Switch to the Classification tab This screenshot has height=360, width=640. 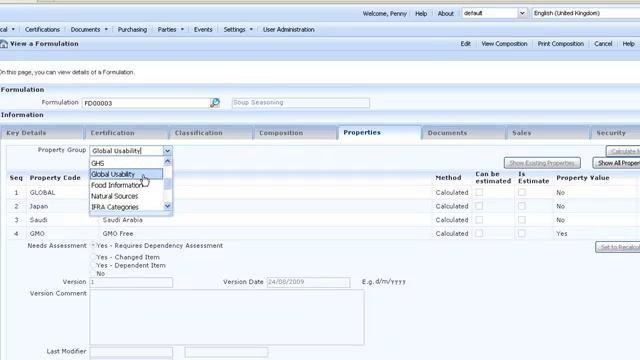pyautogui.click(x=211, y=133)
